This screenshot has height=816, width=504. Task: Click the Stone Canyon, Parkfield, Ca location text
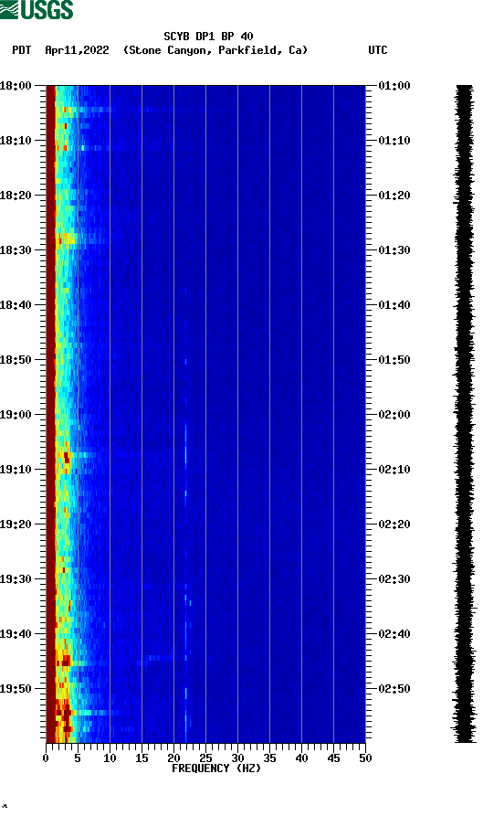tap(215, 50)
